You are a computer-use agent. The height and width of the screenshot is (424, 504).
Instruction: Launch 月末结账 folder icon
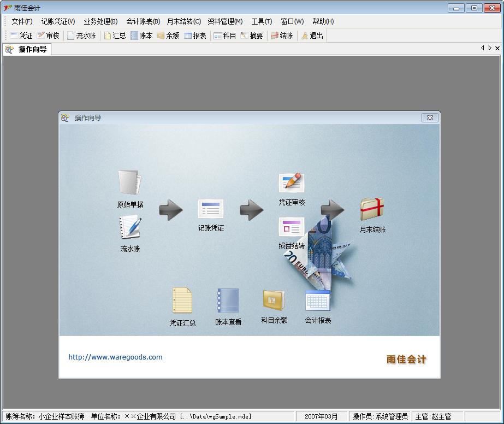[x=372, y=210]
